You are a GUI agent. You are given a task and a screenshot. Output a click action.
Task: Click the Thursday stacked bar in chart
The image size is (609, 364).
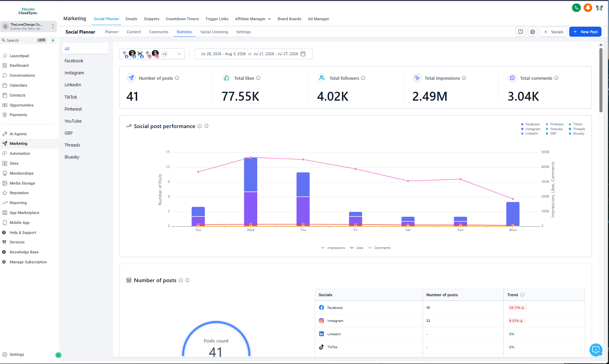(x=303, y=199)
